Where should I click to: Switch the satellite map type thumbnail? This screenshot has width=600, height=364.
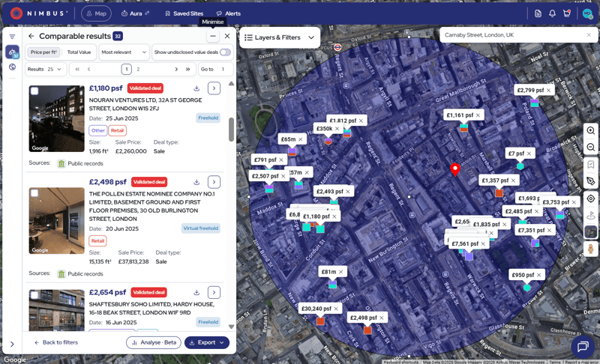(591, 232)
